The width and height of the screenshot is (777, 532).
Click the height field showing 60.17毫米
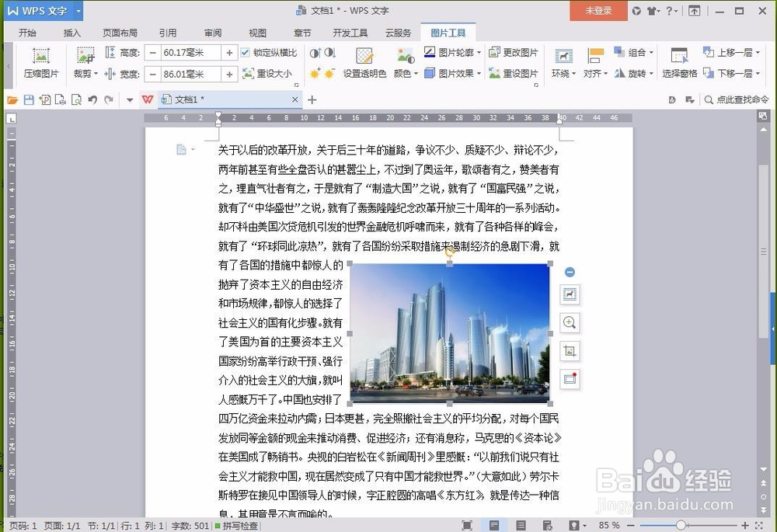point(191,53)
